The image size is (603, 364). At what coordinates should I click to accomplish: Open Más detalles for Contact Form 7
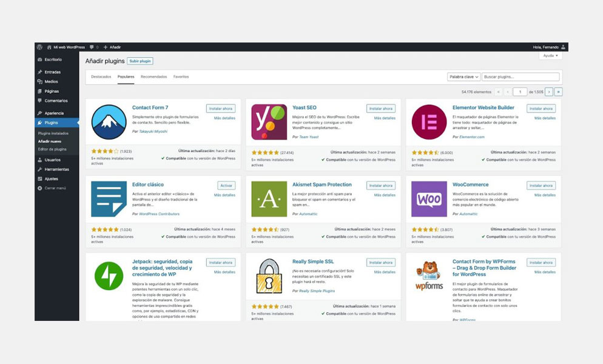(x=224, y=118)
